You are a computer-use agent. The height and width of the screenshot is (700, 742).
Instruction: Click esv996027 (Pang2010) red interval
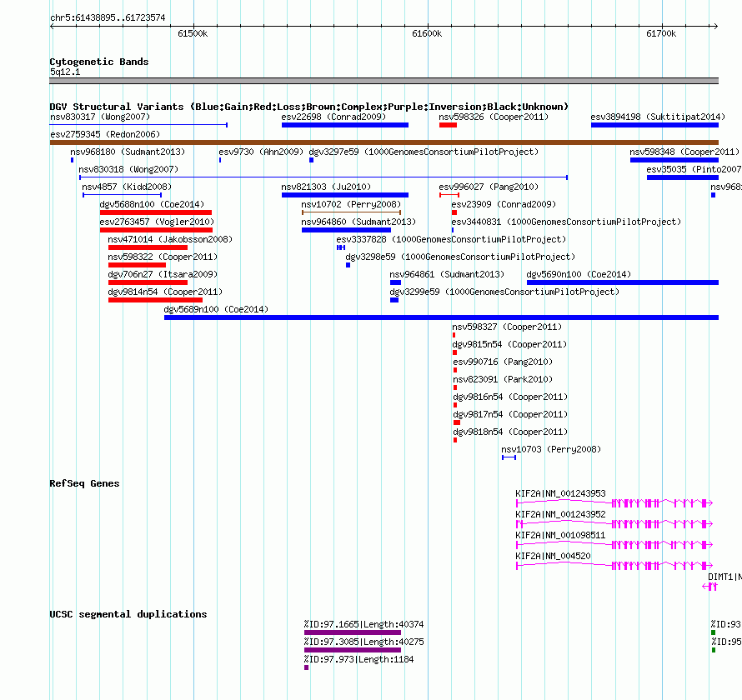click(x=449, y=195)
